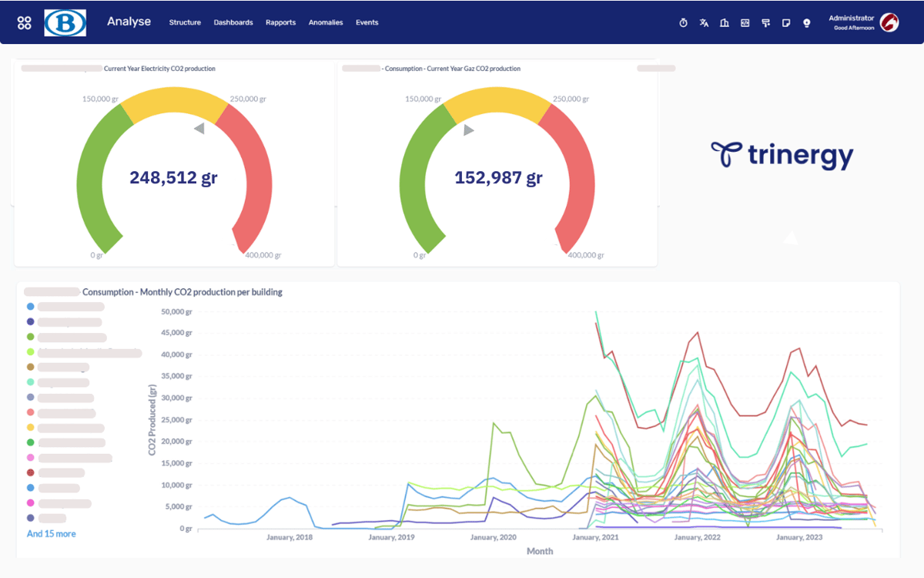Open the Rapports page from the navigation bar
Viewport: 924px width, 578px height.
pyautogui.click(x=280, y=22)
